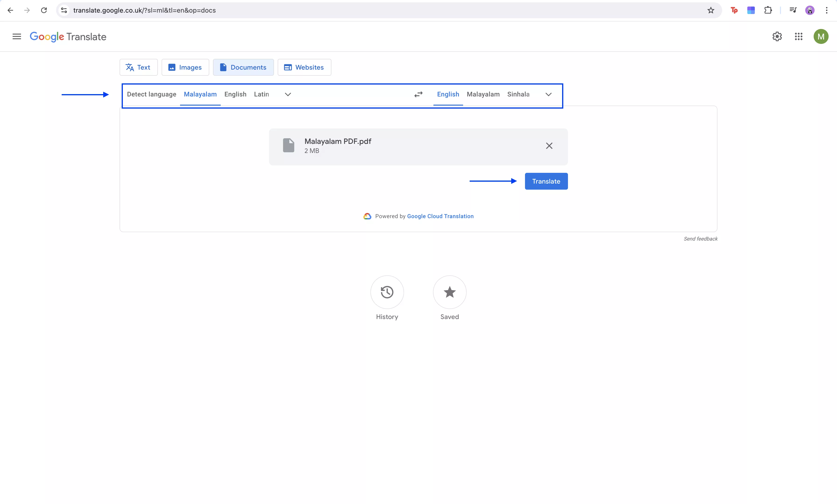Select English as target language
Viewport: 837px width, 504px height.
pos(448,94)
